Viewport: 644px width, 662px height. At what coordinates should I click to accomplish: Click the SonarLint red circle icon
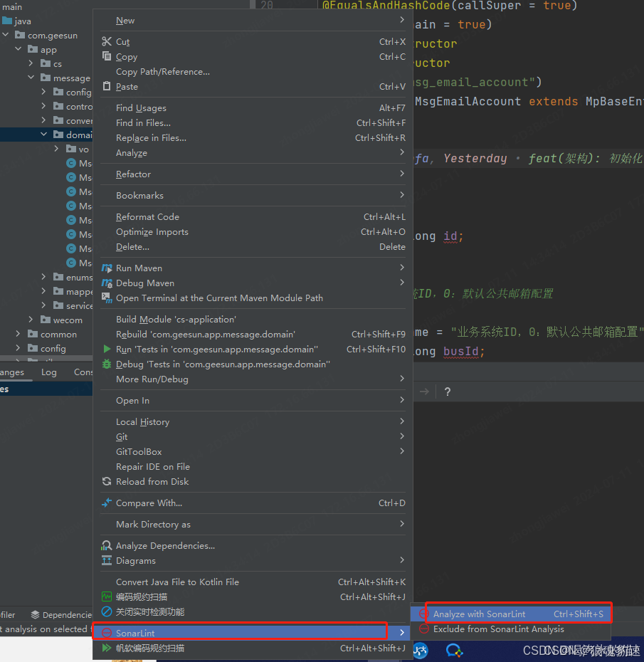pos(107,632)
